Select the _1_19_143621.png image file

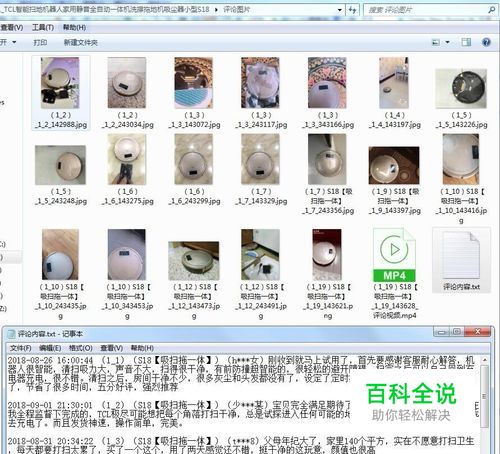[327, 254]
